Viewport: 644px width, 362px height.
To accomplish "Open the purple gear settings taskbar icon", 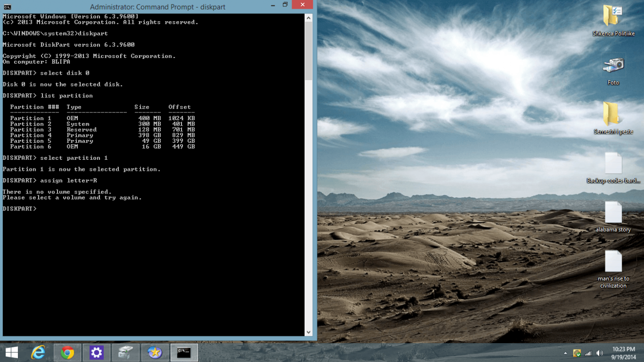I will (97, 352).
